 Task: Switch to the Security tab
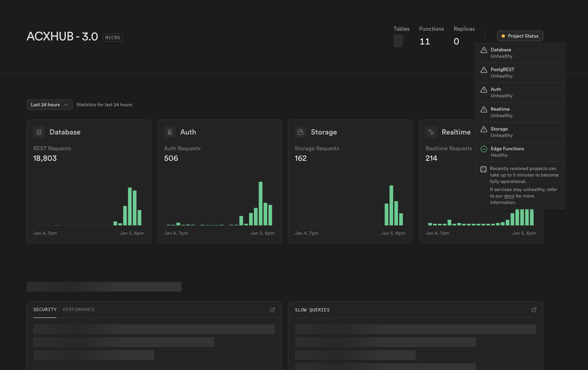(x=45, y=309)
